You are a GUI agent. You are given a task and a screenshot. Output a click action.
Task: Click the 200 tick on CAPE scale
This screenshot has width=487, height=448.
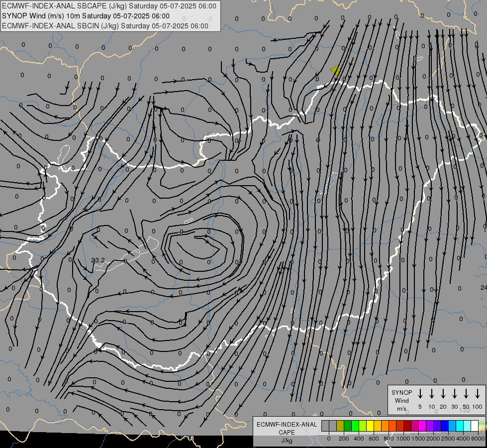pyautogui.click(x=344, y=439)
